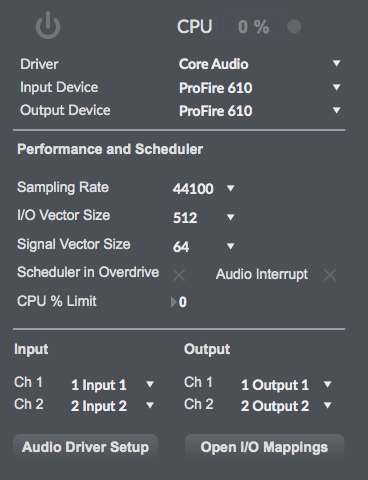Image resolution: width=368 pixels, height=480 pixels.
Task: Turn on audio with the power icon
Action: click(48, 25)
